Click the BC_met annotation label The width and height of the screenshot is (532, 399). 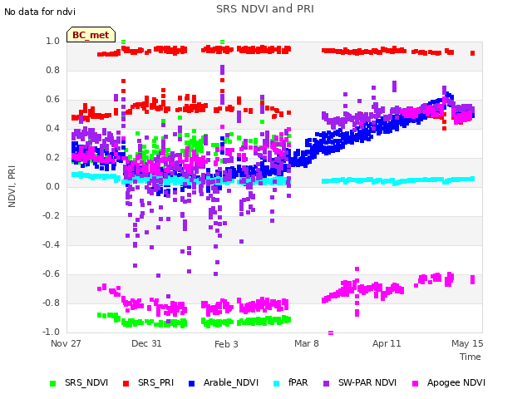tap(91, 35)
